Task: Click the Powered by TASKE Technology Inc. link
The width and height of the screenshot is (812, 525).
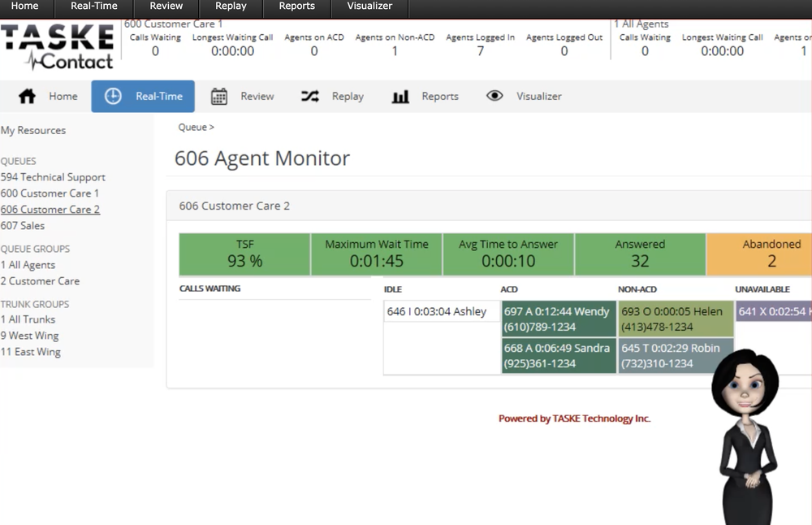Action: [574, 419]
